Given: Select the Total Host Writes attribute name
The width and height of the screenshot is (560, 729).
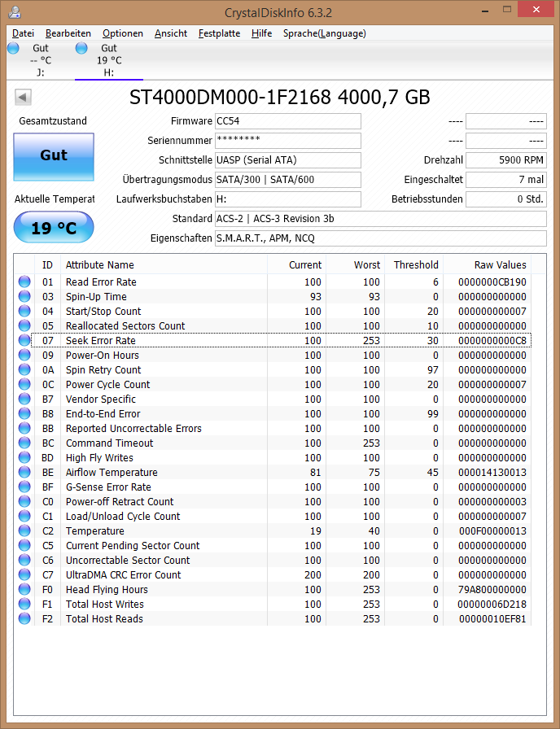Looking at the screenshot, I should coord(105,604).
